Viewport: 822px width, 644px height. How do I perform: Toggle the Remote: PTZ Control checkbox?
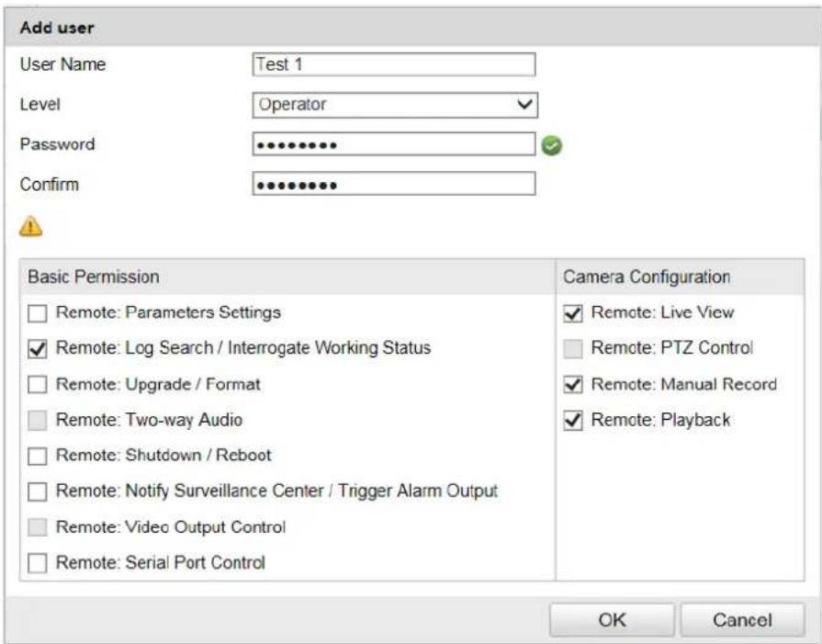pos(573,349)
